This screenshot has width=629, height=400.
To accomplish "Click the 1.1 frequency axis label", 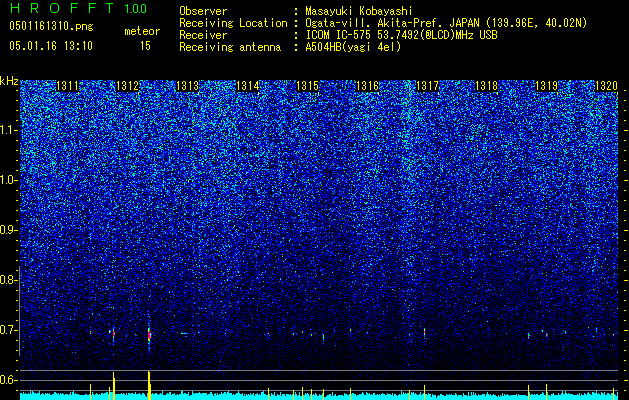I will (8, 130).
